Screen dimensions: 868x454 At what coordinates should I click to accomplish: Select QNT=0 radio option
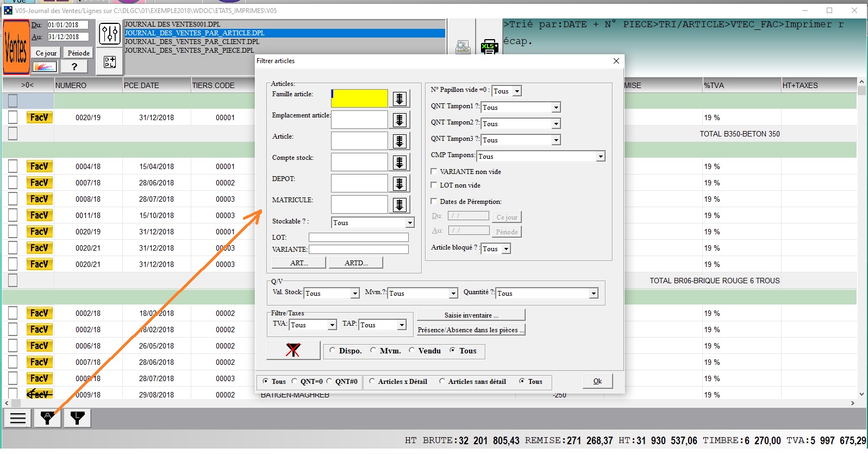tap(294, 381)
